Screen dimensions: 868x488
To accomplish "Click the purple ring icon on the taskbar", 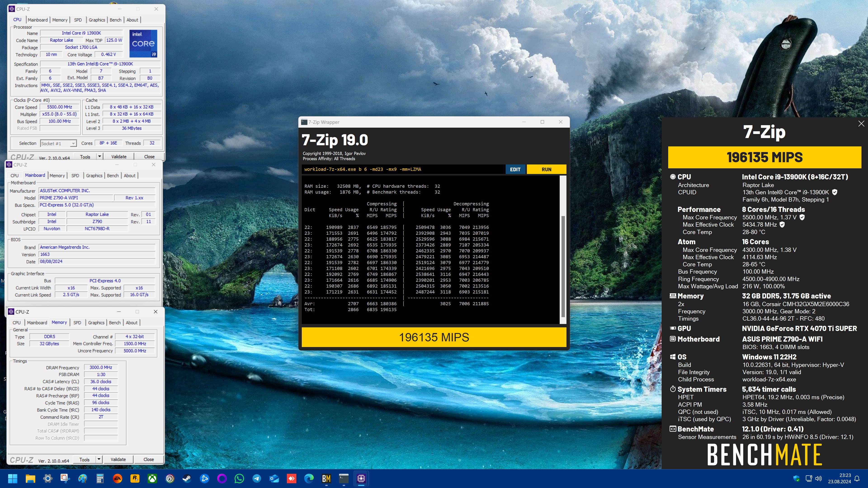I will (x=222, y=478).
